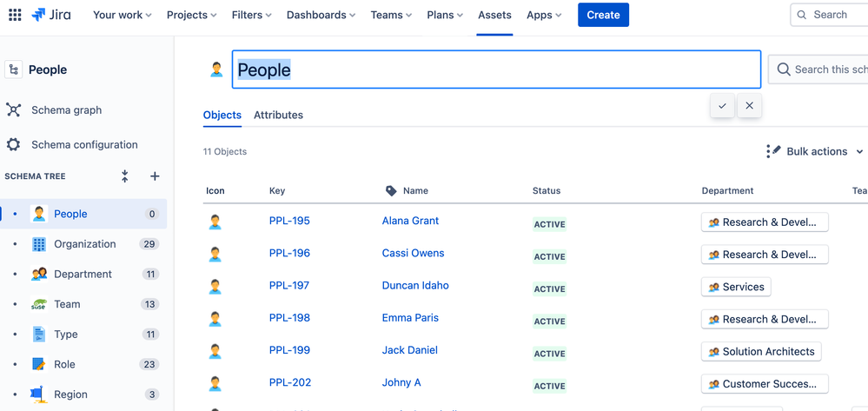Switch to the Objects tab
The height and width of the screenshot is (411, 868).
(x=222, y=116)
